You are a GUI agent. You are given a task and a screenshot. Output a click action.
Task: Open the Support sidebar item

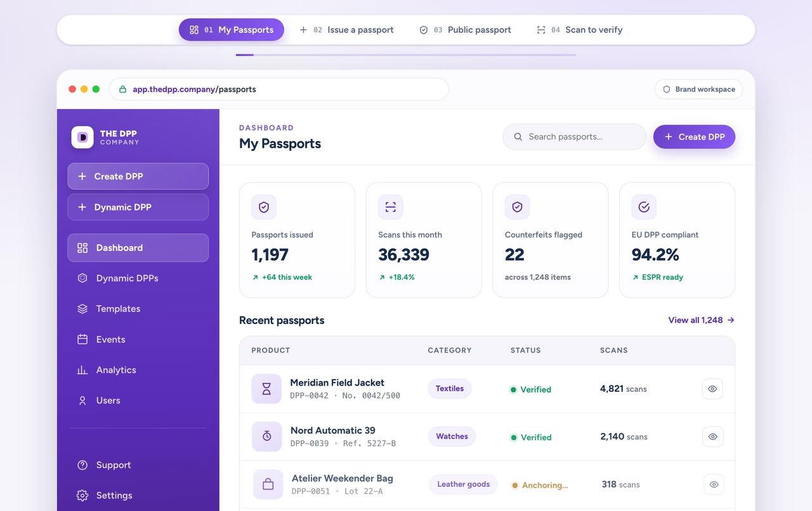pos(138,465)
